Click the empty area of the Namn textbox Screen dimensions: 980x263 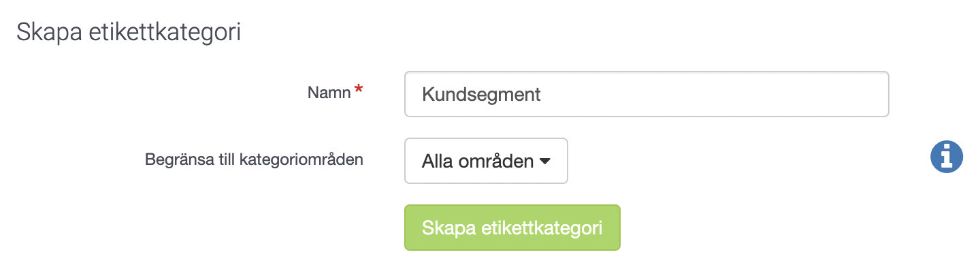tap(715, 93)
